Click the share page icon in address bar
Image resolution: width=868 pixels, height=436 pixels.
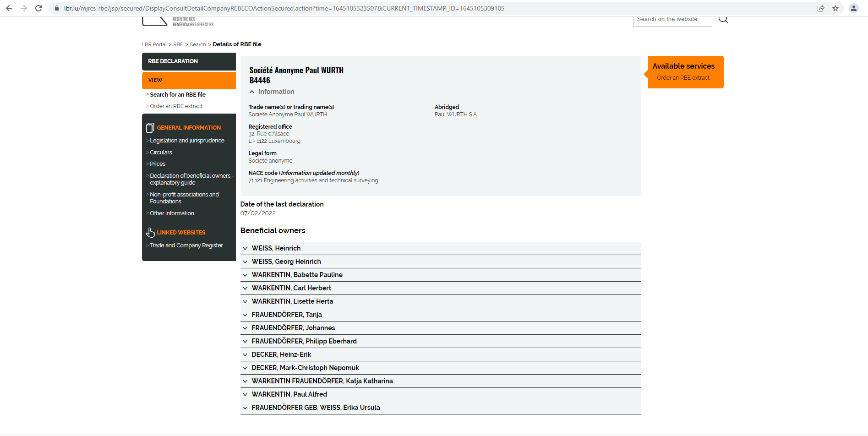[821, 8]
